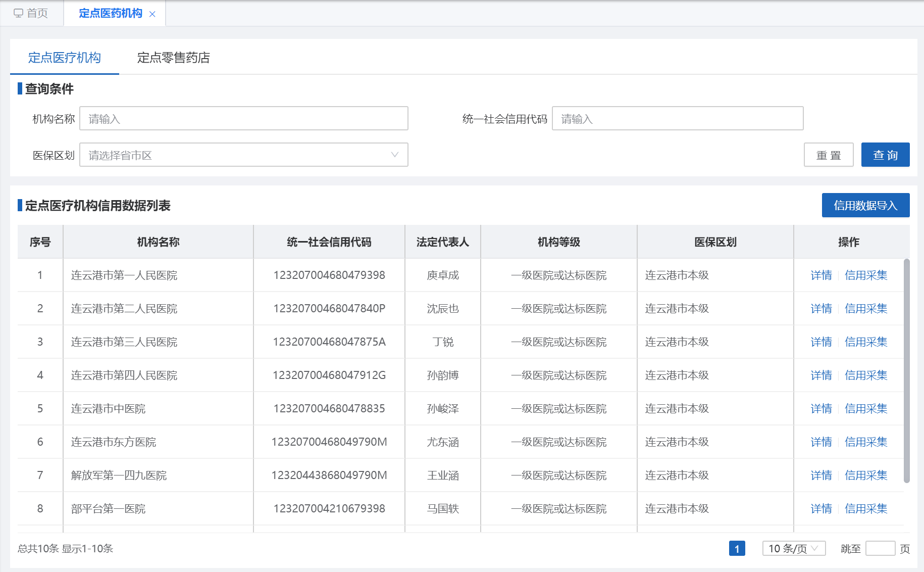Open 信用采集 for 连云港市第三人民医院

click(866, 342)
